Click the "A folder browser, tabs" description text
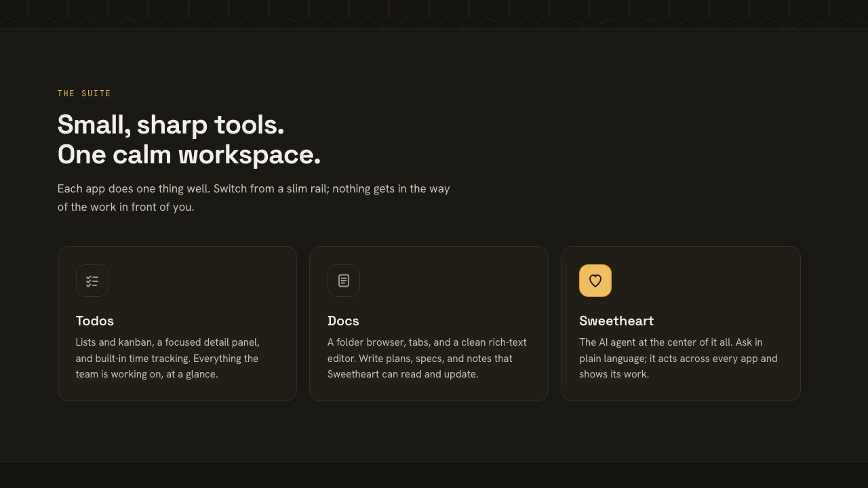The height and width of the screenshot is (488, 868). [x=427, y=358]
